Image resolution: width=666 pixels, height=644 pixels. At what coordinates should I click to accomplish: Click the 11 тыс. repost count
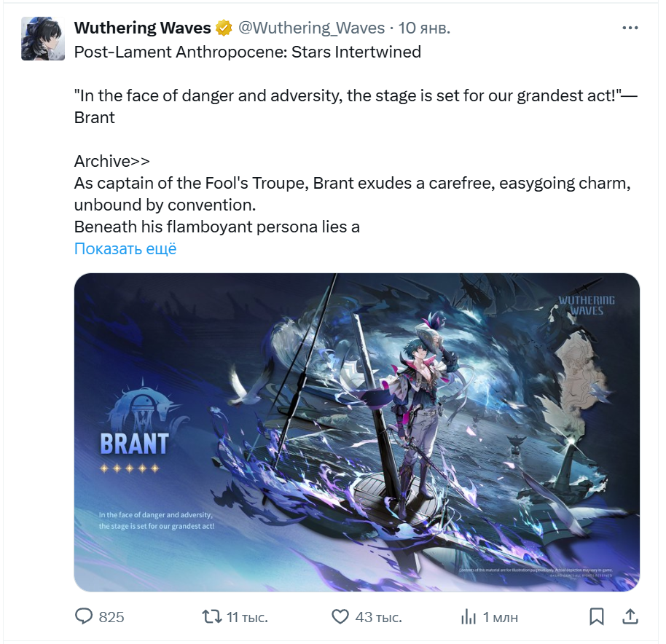click(x=247, y=617)
